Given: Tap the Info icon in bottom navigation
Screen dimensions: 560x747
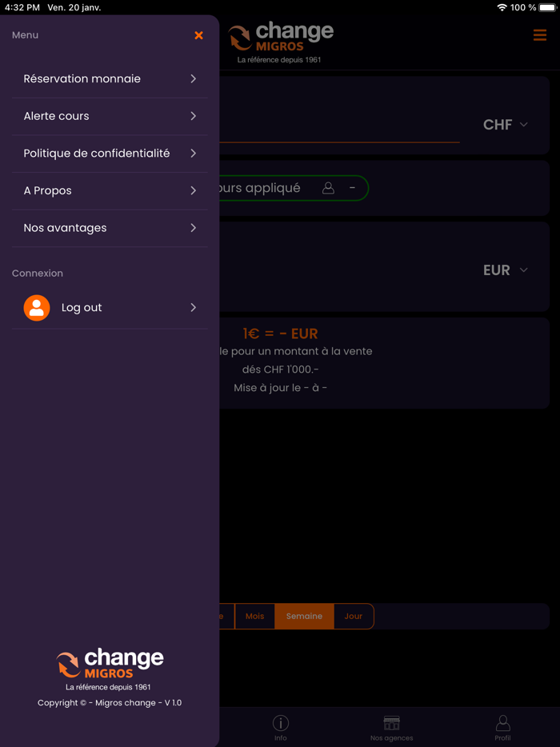Looking at the screenshot, I should [280, 724].
